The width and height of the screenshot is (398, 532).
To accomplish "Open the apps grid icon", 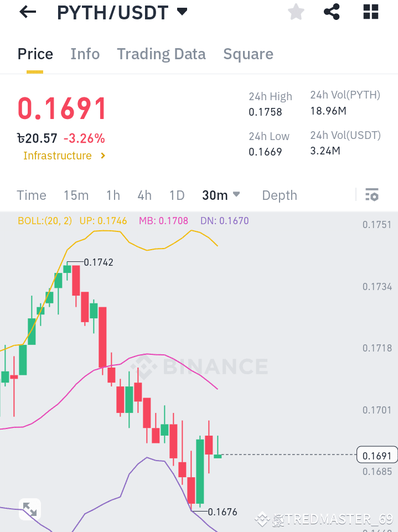I will coord(370,12).
